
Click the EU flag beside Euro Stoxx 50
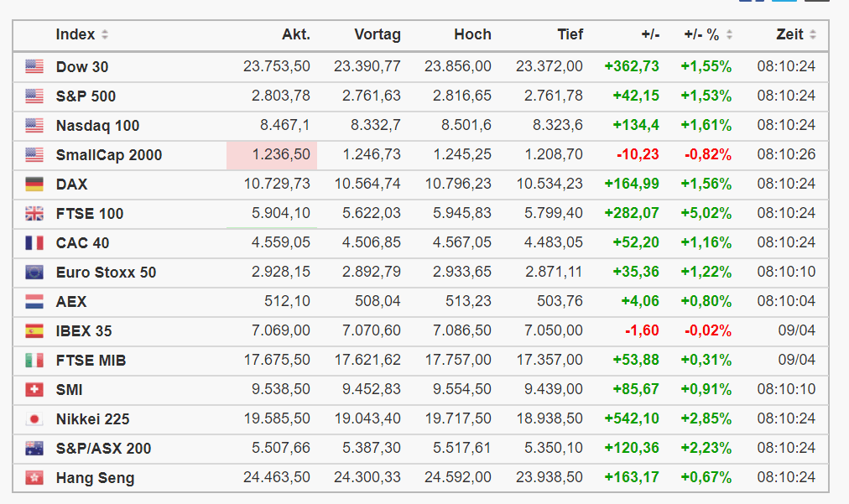(34, 273)
